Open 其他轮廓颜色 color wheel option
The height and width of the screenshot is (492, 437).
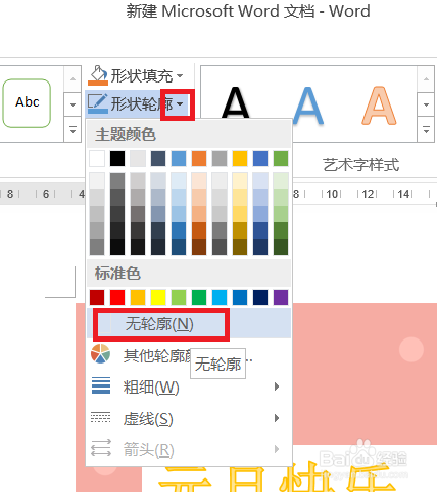189,355
